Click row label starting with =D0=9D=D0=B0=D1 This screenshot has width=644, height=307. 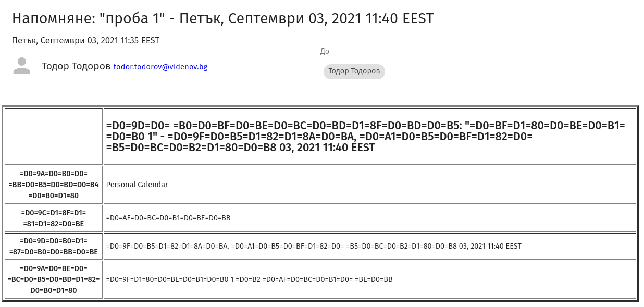(x=54, y=246)
